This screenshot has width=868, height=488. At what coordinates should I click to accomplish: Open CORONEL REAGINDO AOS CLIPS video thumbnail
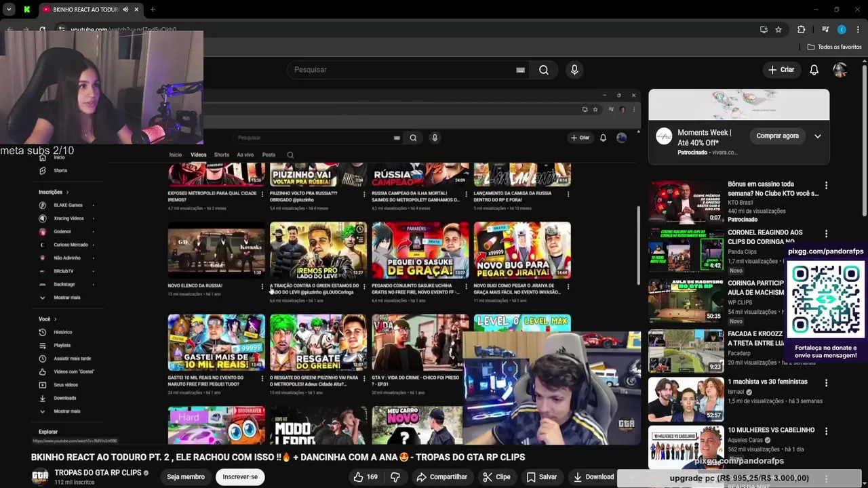tap(686, 250)
